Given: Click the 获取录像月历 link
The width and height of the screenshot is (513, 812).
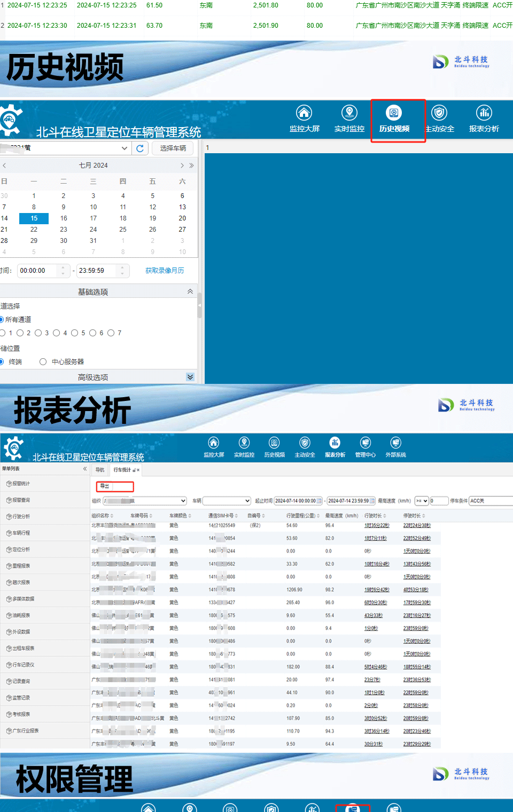Looking at the screenshot, I should [165, 271].
